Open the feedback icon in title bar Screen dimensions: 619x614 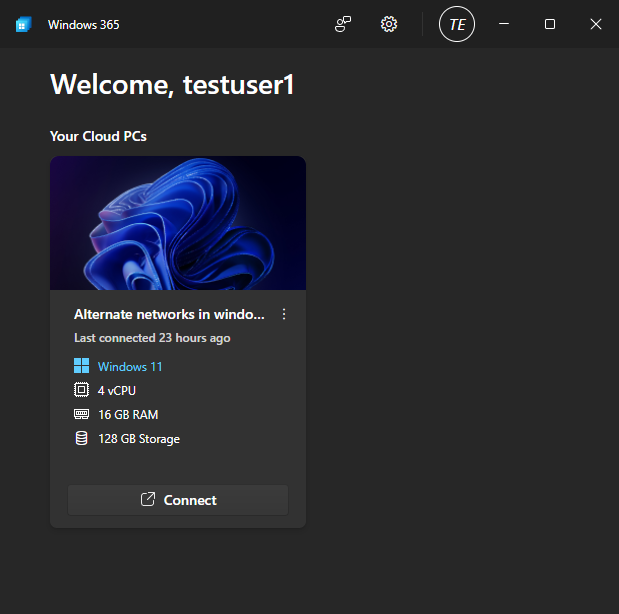343,24
